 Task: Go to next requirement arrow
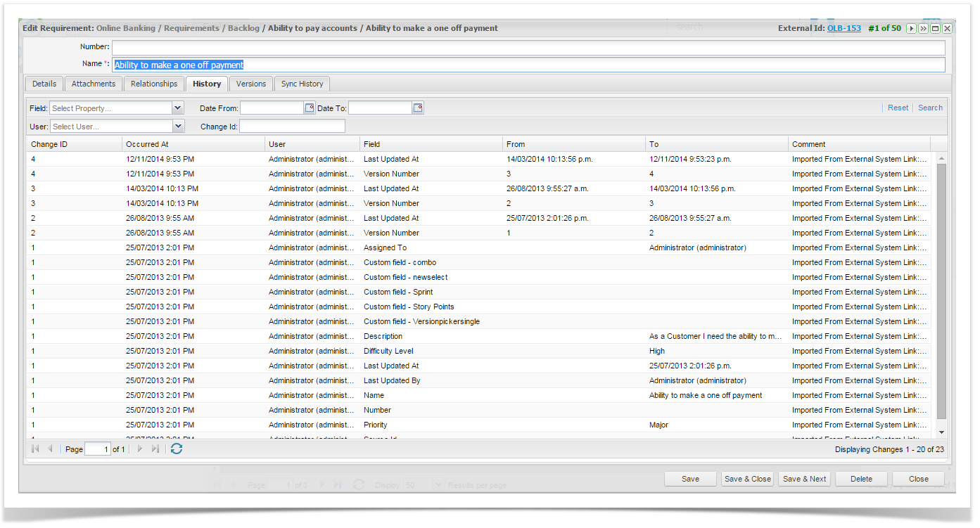[911, 29]
